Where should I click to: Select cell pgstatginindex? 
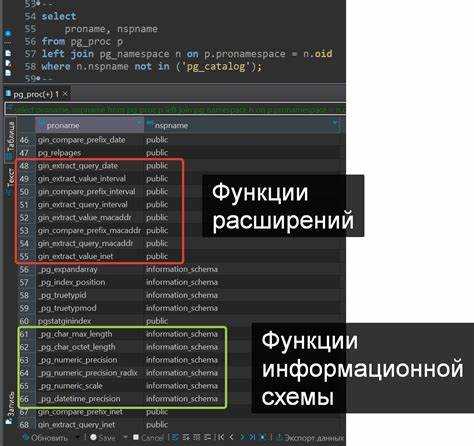[64, 321]
